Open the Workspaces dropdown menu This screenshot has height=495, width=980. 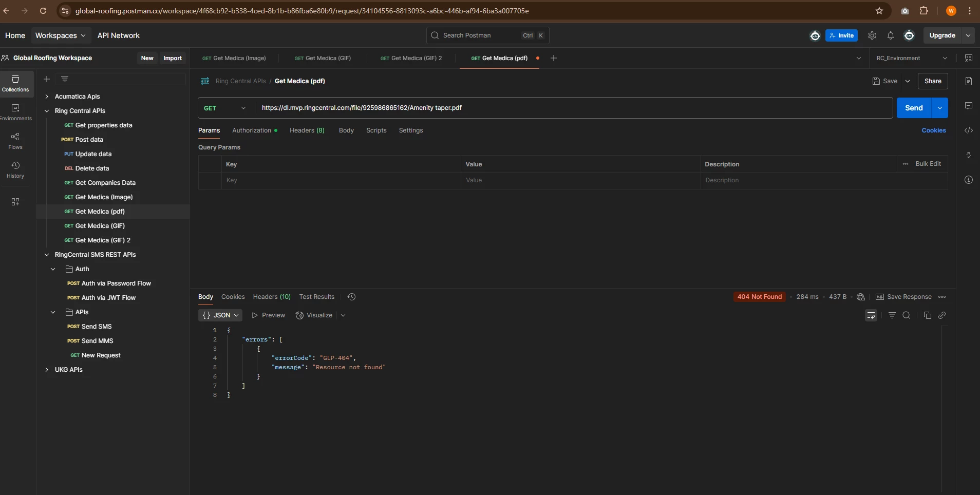point(60,35)
